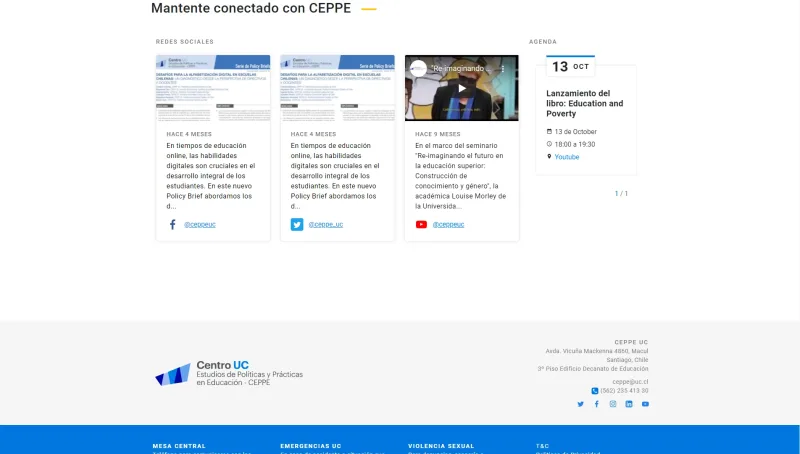800x454 pixels.
Task: Click the "CEPPE UC" footer heading
Action: tap(631, 342)
